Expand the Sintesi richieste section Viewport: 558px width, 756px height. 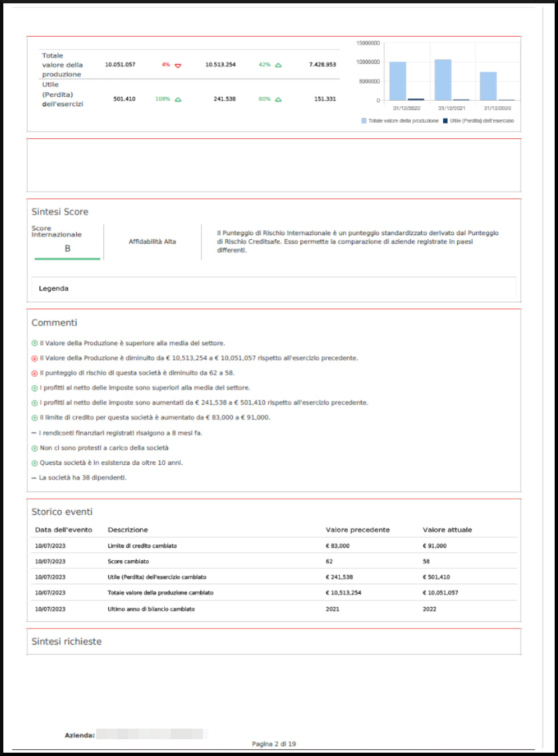tap(67, 641)
